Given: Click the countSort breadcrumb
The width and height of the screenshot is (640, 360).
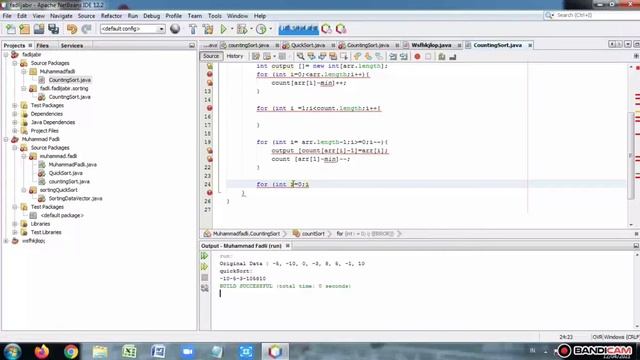Looking at the screenshot, I should [313, 234].
